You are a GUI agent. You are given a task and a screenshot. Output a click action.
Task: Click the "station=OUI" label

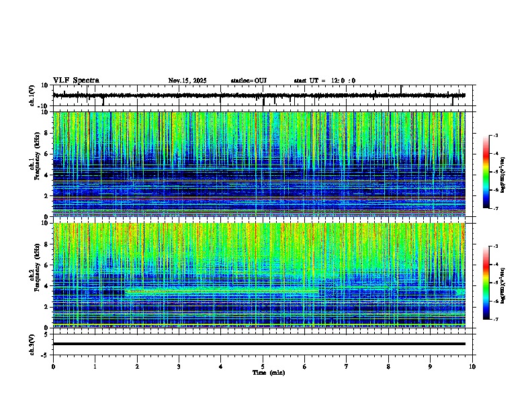249,81
